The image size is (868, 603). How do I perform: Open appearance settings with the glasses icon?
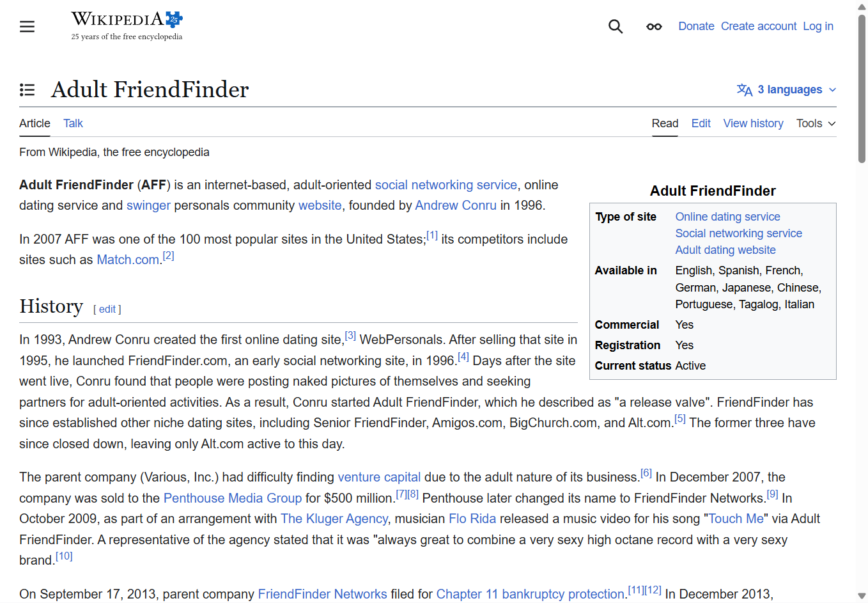click(x=653, y=26)
